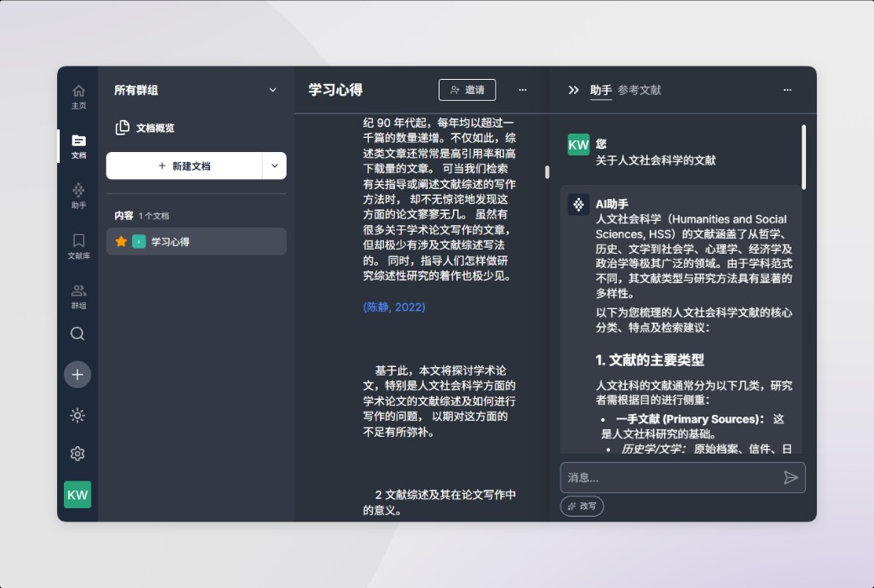Viewport: 874px width, 588px height.
Task: Expand the 所有群组 dropdown
Action: click(x=272, y=90)
